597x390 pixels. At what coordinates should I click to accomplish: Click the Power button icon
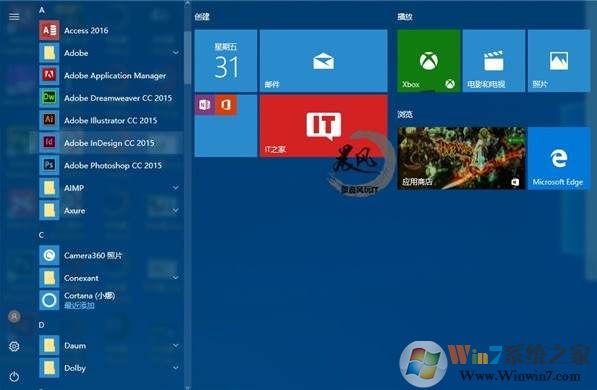pyautogui.click(x=14, y=376)
